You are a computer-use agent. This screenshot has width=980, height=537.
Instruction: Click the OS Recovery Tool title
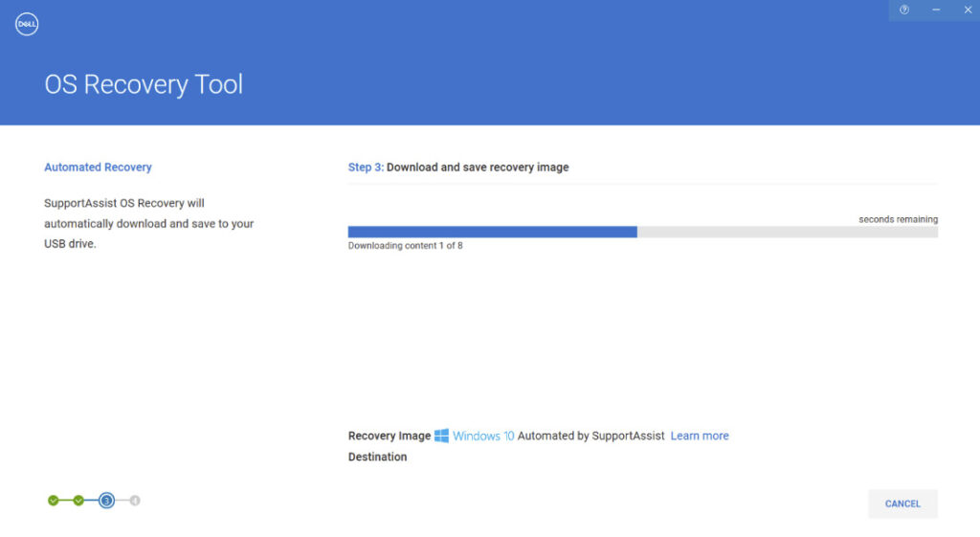click(x=144, y=84)
